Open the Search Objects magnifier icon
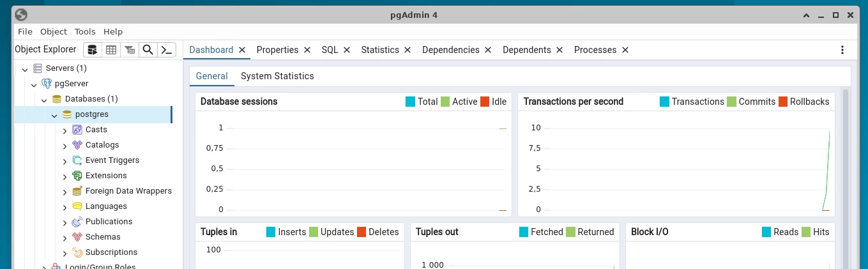Viewport: 868px width, 269px height. [148, 50]
